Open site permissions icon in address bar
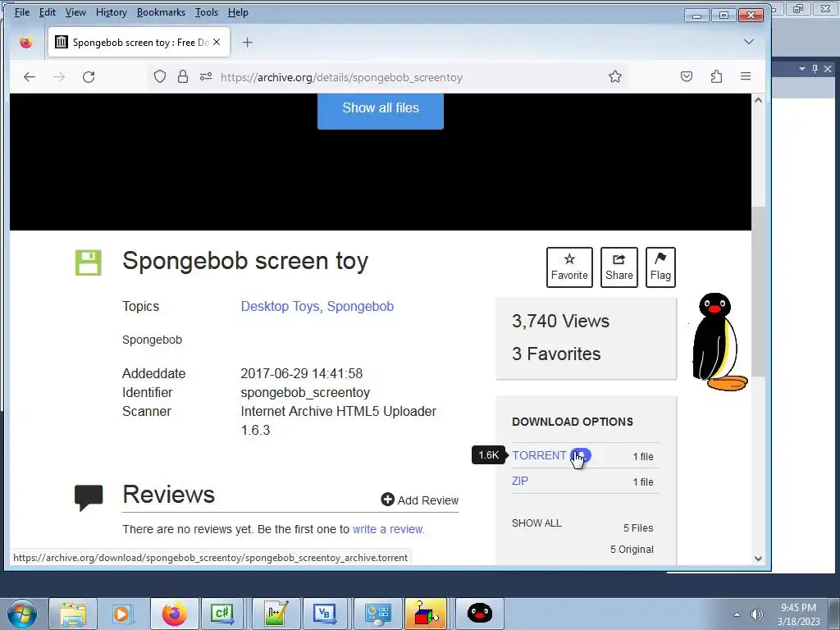840x630 pixels. (206, 76)
